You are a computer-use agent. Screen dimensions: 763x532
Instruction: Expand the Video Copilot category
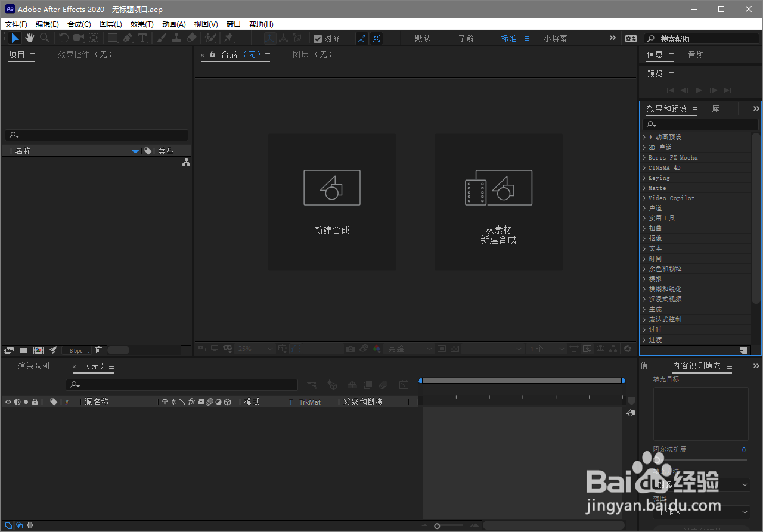pyautogui.click(x=644, y=198)
